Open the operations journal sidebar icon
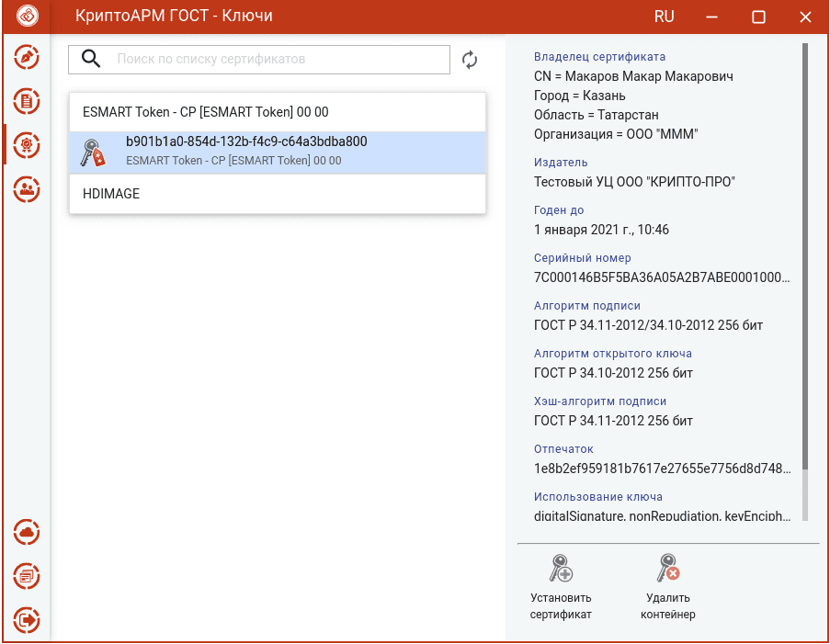The image size is (830, 644). [27, 576]
